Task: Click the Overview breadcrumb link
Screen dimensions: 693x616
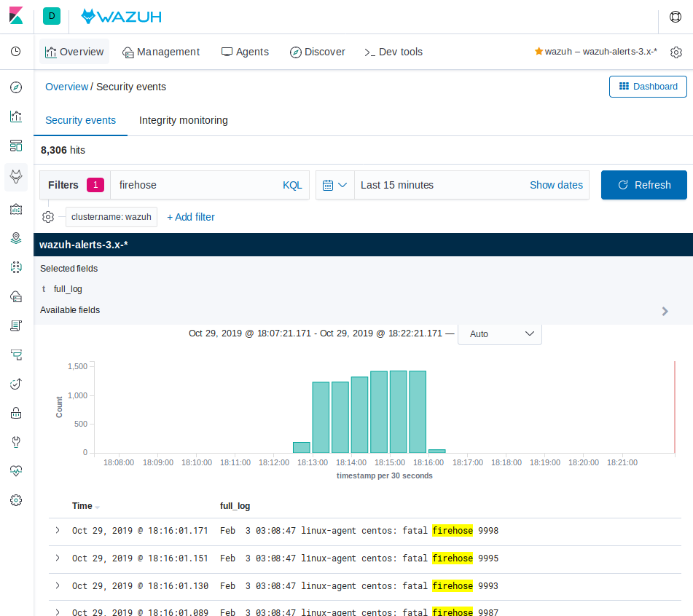Action: (67, 87)
